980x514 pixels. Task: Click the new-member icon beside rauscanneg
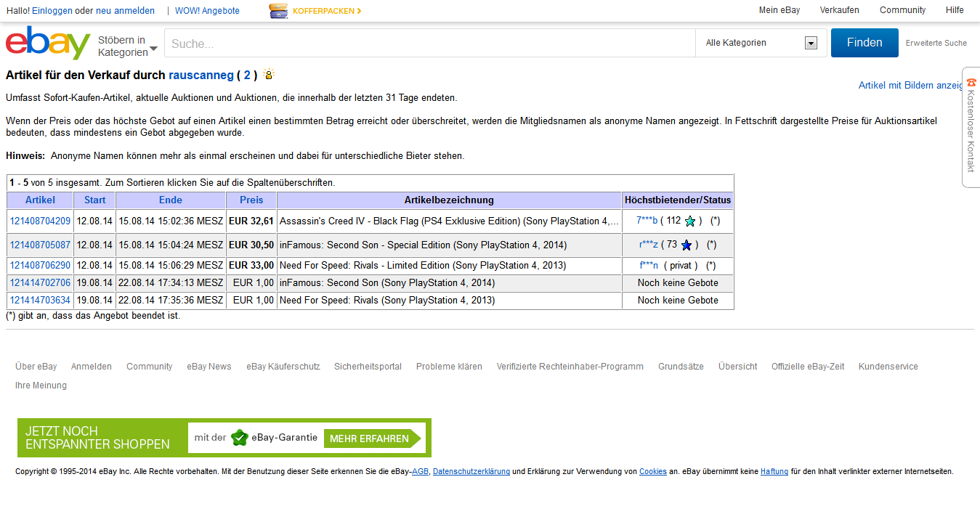[x=269, y=74]
